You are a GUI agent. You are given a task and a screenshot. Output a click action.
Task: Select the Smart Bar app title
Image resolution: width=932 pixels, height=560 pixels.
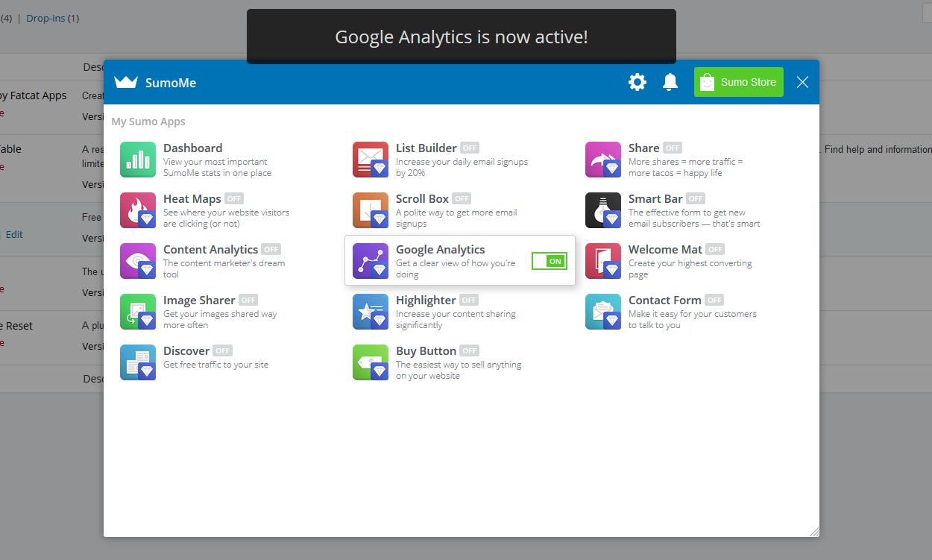pos(655,199)
